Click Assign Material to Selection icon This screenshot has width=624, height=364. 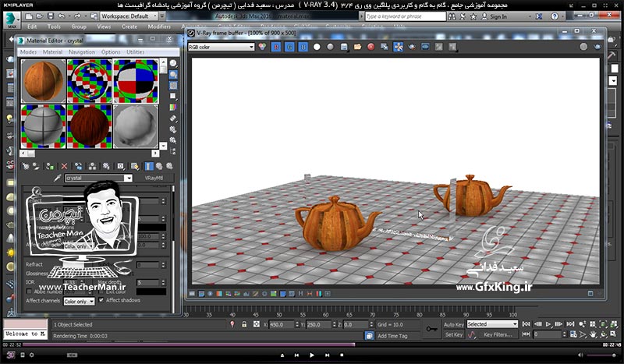pyautogui.click(x=50, y=166)
